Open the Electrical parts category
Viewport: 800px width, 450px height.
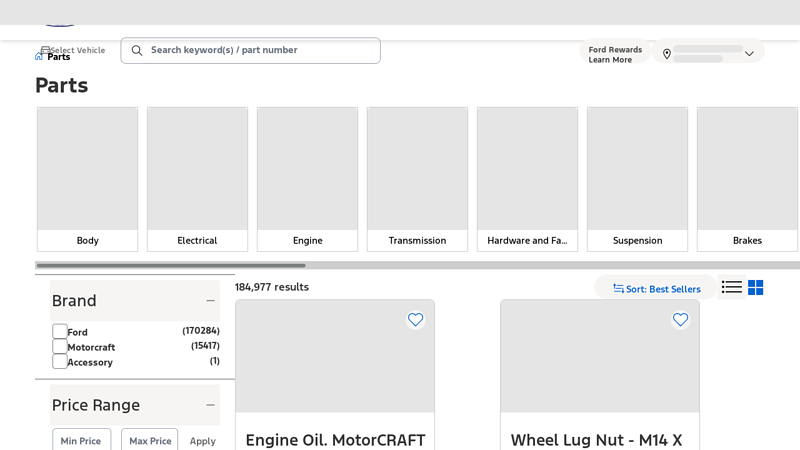pyautogui.click(x=197, y=179)
